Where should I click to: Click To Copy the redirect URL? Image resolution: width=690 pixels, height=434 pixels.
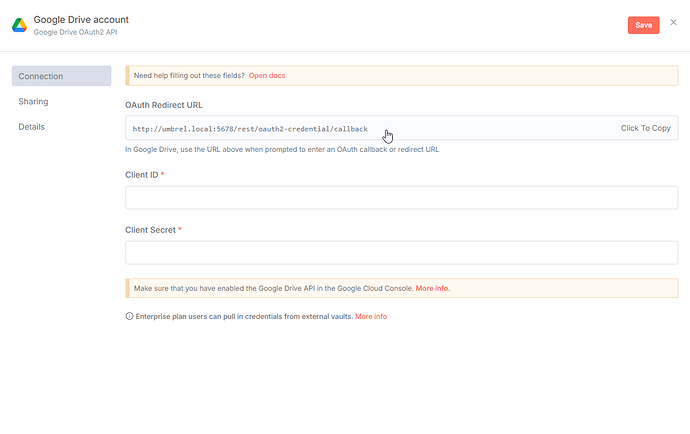pos(645,128)
